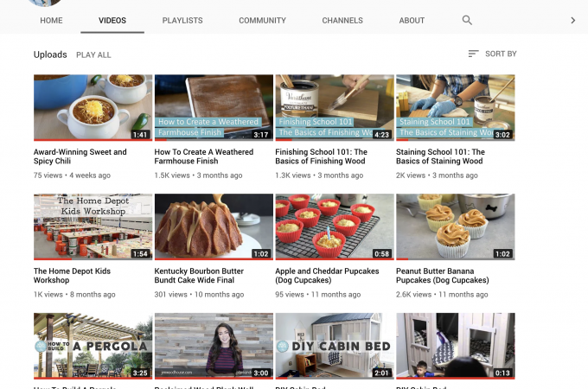Click the channel search magnifier icon
The height and width of the screenshot is (389, 588).
pos(467,20)
